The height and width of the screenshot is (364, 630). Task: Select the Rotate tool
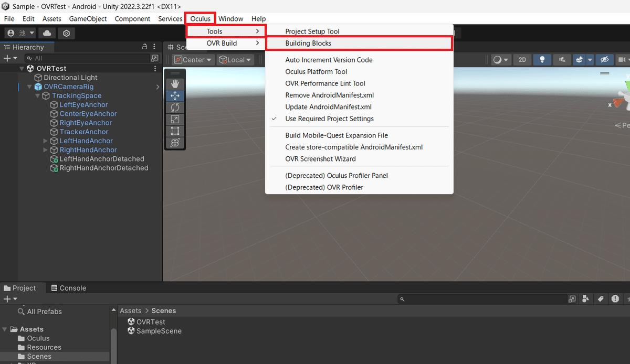click(x=175, y=108)
